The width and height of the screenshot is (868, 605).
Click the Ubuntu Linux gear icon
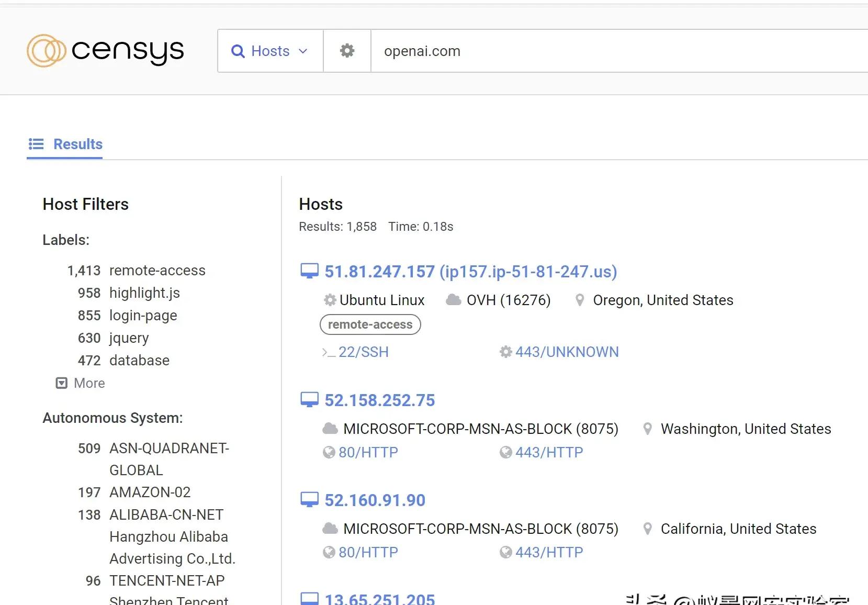330,300
